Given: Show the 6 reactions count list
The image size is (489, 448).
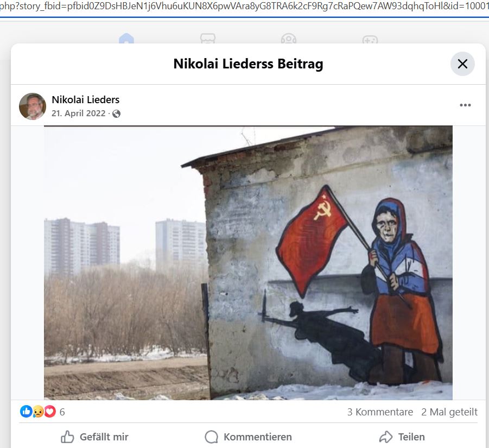Looking at the screenshot, I should click(x=62, y=412).
